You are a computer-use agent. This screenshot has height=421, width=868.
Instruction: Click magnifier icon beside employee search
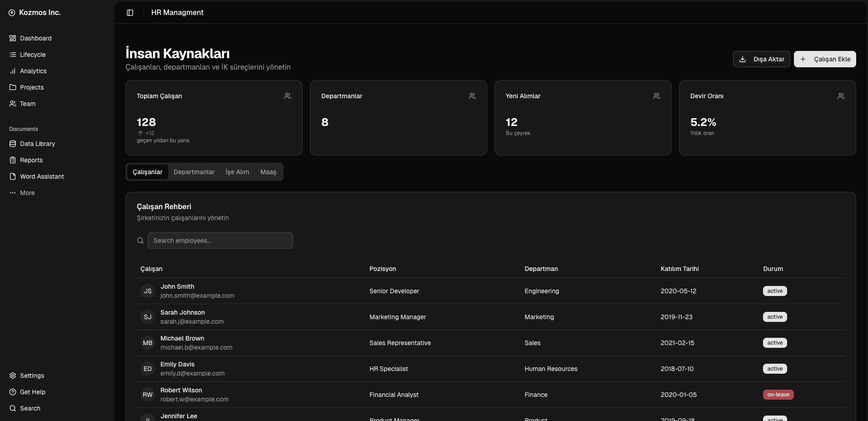(140, 241)
